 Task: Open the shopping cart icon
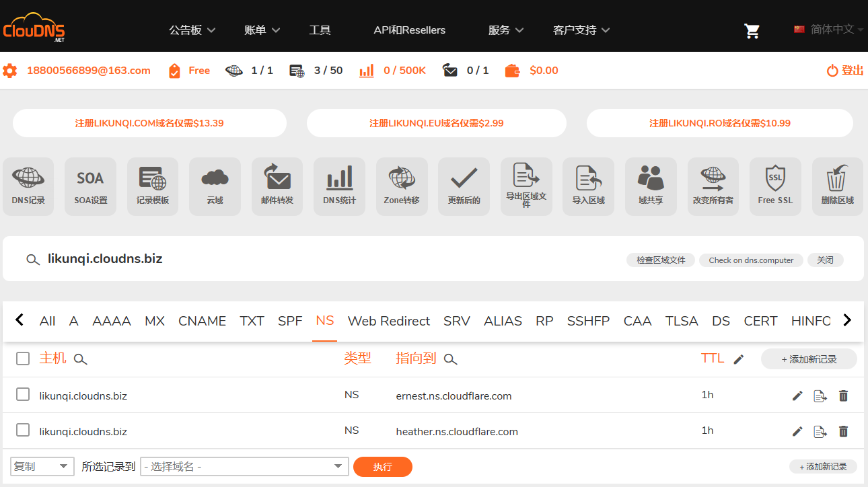752,30
